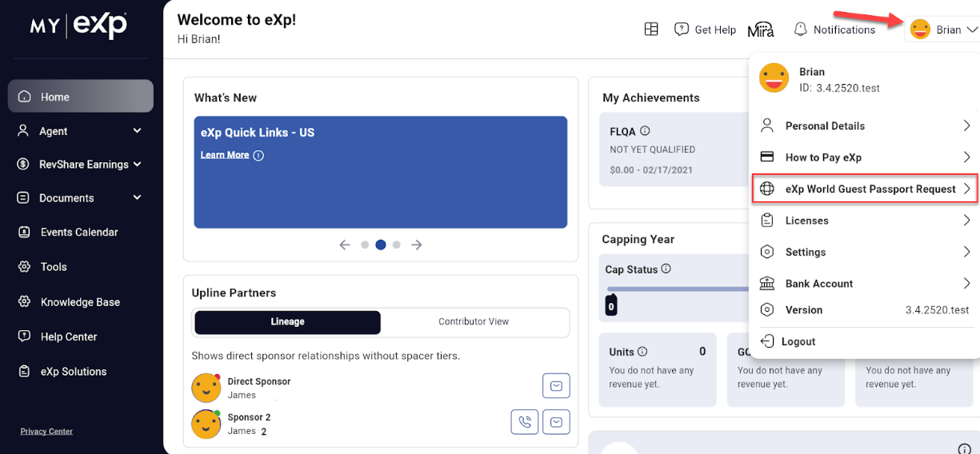Click the Cap Status info icon
The image size is (980, 454).
tap(666, 269)
